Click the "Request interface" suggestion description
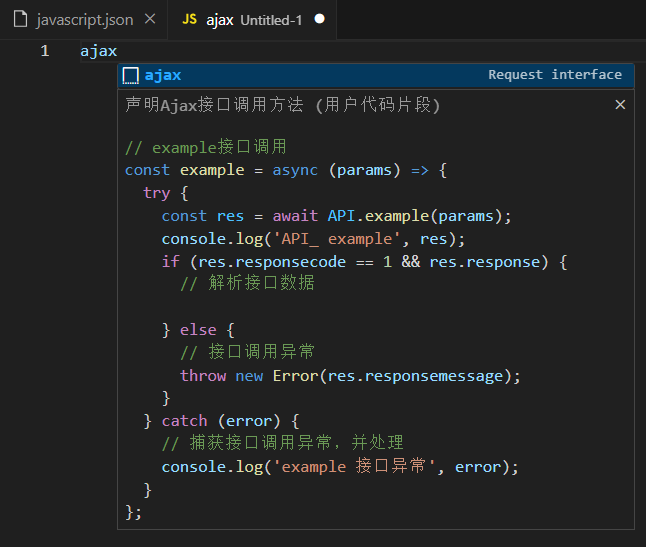The width and height of the screenshot is (646, 547). pos(555,75)
